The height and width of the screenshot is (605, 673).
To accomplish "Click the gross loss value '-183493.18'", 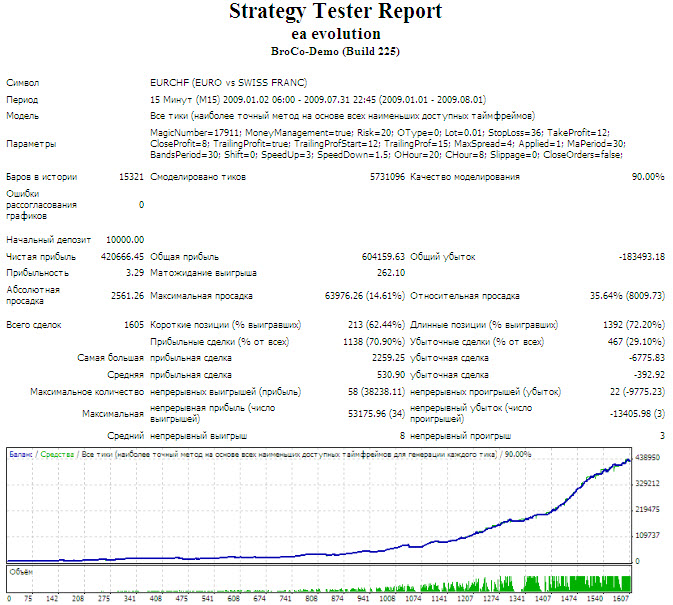I will 642,257.
